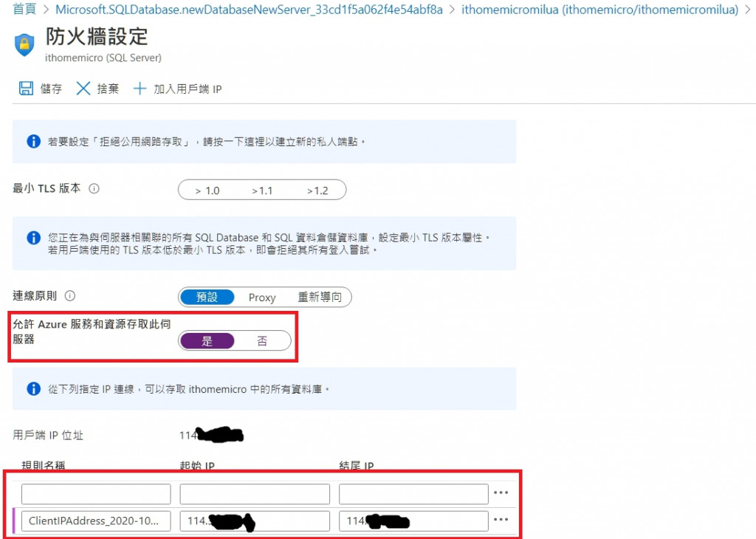Select TLS version >1.1 option

pos(262,190)
